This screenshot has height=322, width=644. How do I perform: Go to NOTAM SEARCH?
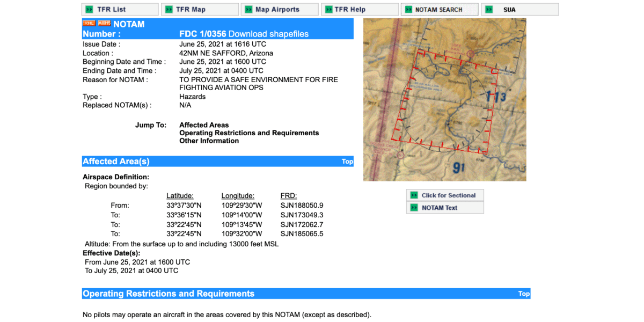pos(439,10)
